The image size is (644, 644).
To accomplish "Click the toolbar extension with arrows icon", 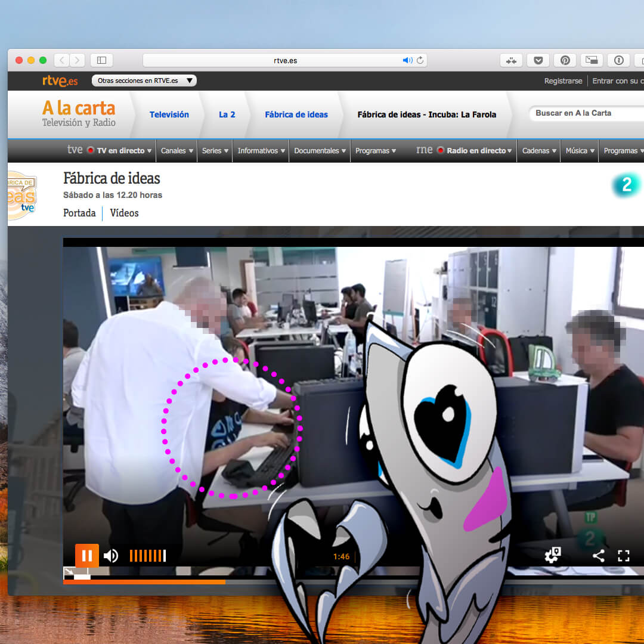I will pos(511,60).
